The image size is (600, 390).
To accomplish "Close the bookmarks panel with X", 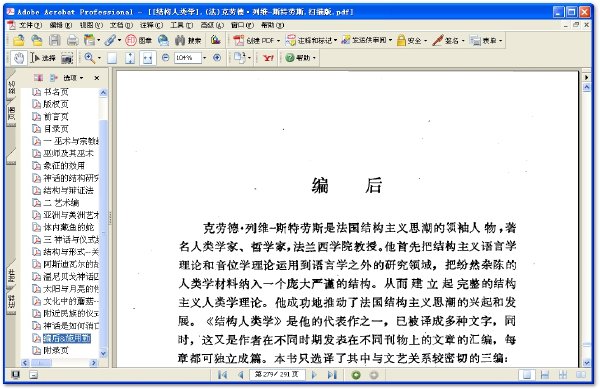I will tap(97, 78).
